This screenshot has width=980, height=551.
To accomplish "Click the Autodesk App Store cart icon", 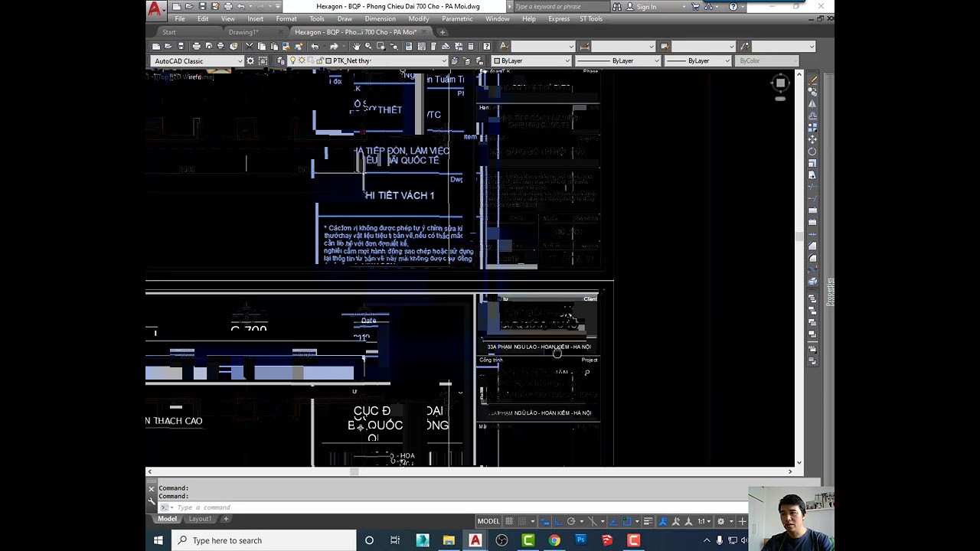I will click(695, 6).
